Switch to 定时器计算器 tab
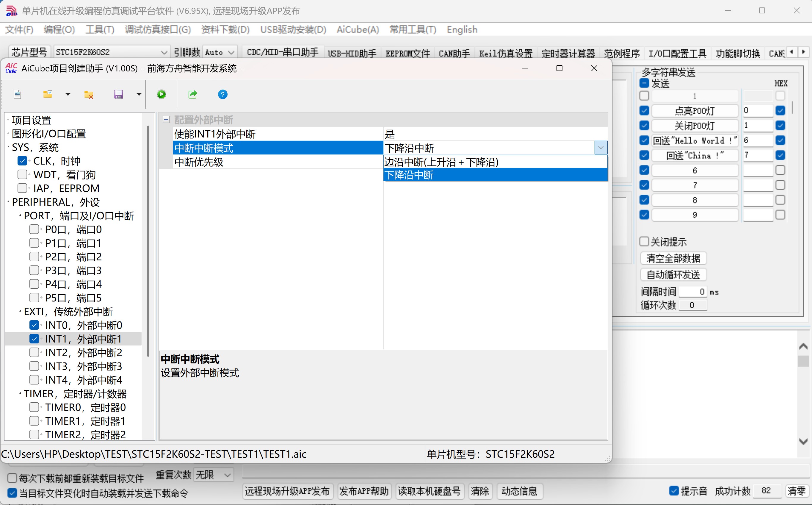 568,53
